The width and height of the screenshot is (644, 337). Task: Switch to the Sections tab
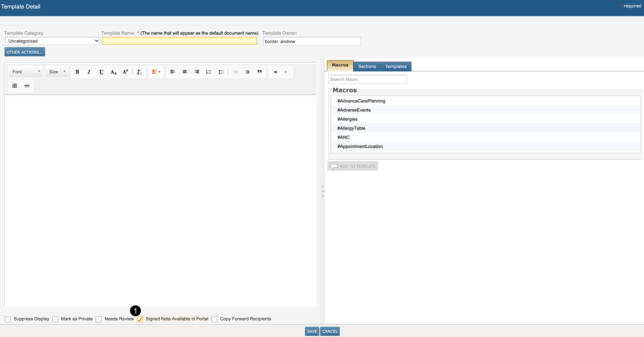(367, 67)
